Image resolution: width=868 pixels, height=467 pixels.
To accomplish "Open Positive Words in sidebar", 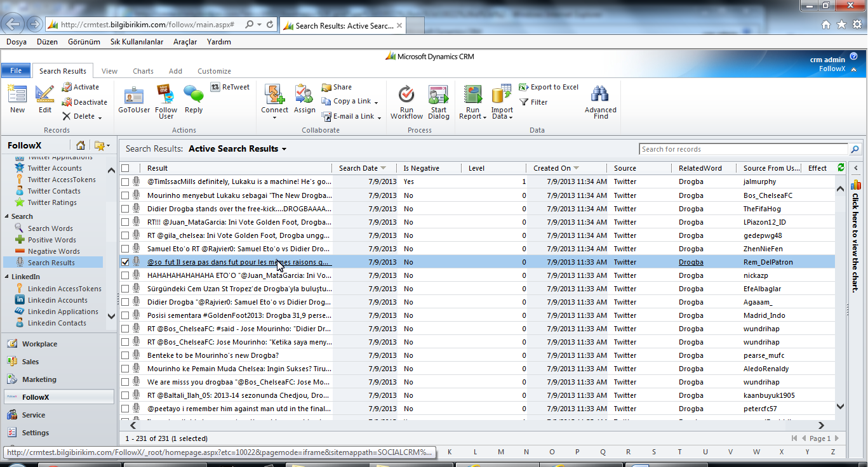I will (51, 240).
